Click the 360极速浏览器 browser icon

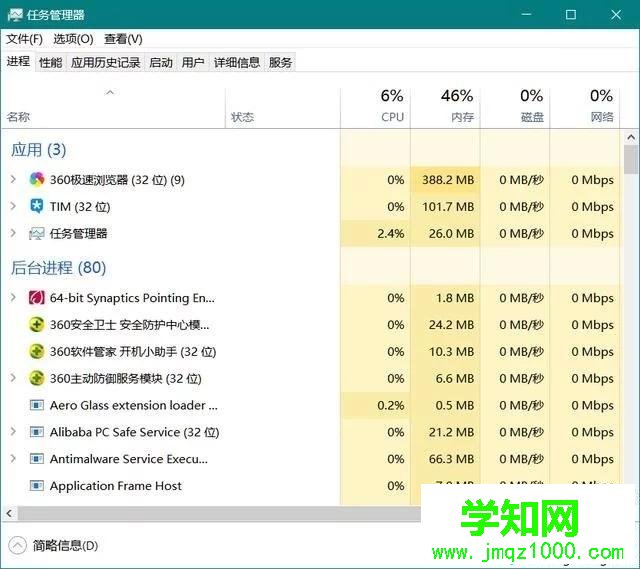(x=37, y=180)
